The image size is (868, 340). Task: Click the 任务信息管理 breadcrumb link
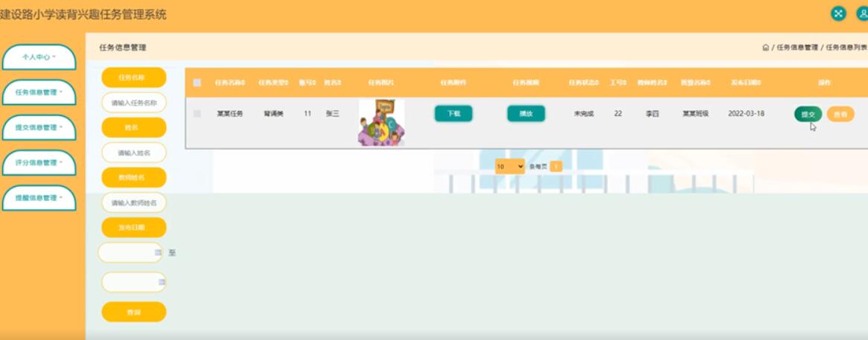797,48
